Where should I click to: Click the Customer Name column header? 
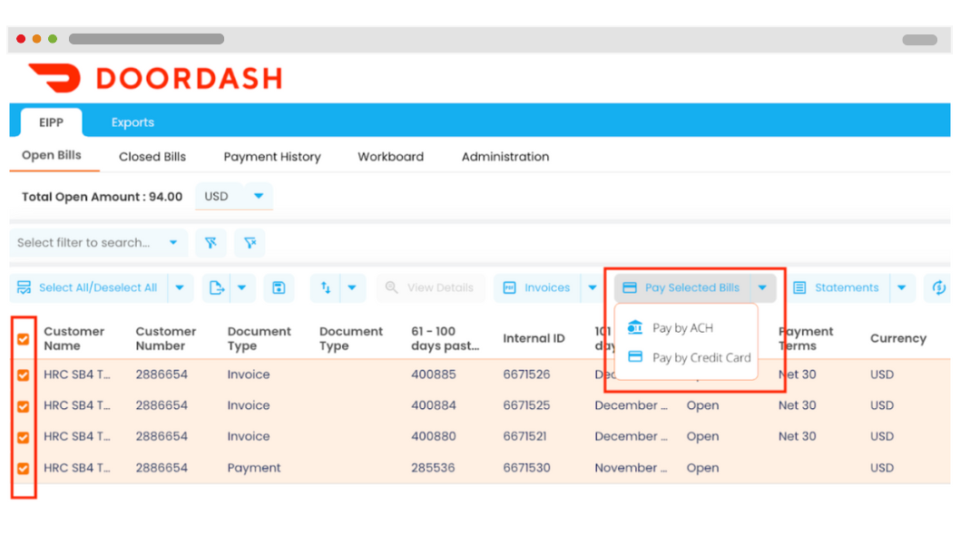[x=73, y=338]
